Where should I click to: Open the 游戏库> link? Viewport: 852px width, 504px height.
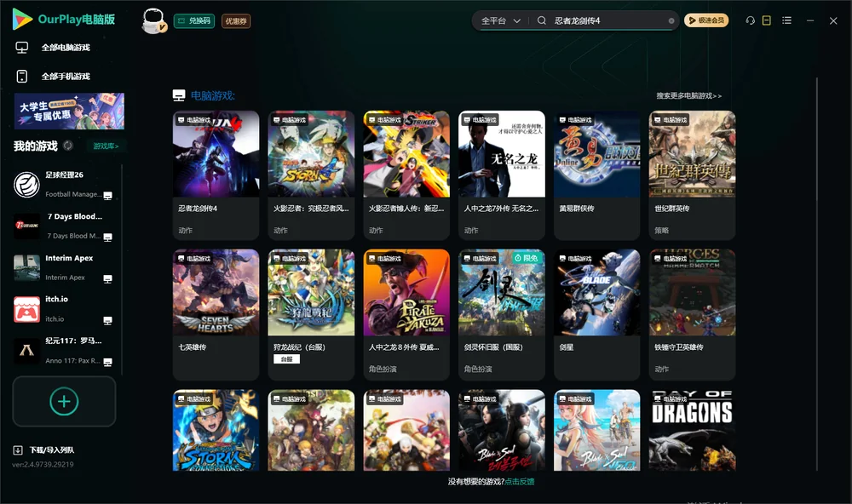point(106,146)
